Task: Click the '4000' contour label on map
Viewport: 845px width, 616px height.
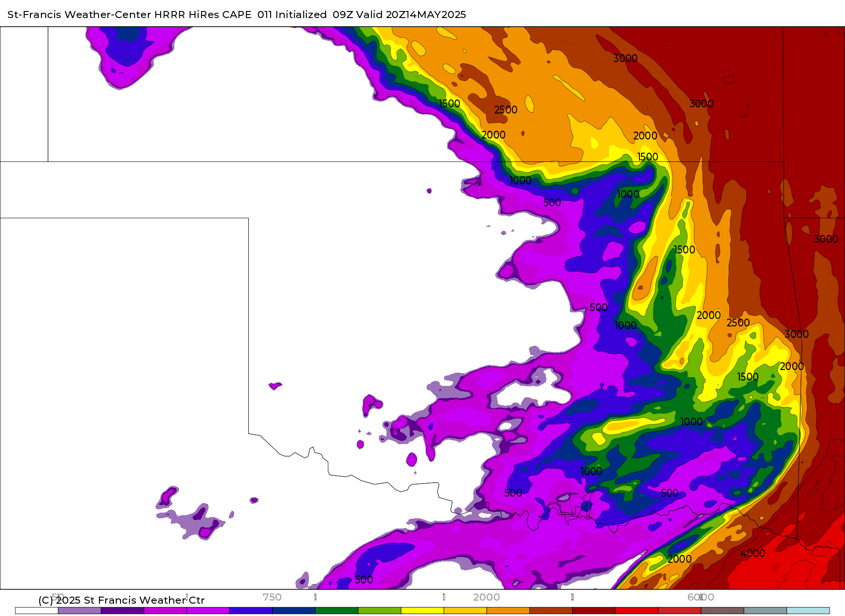Action: [753, 553]
